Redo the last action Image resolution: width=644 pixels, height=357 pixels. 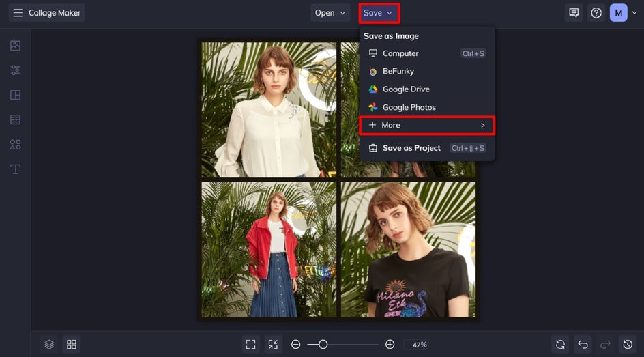pos(605,344)
